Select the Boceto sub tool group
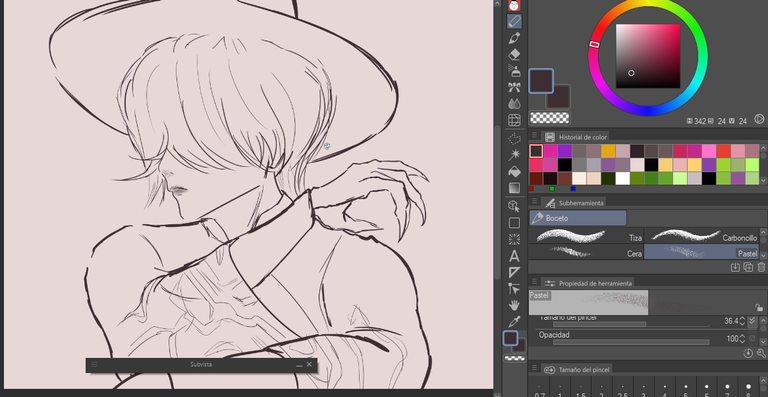 pyautogui.click(x=577, y=218)
